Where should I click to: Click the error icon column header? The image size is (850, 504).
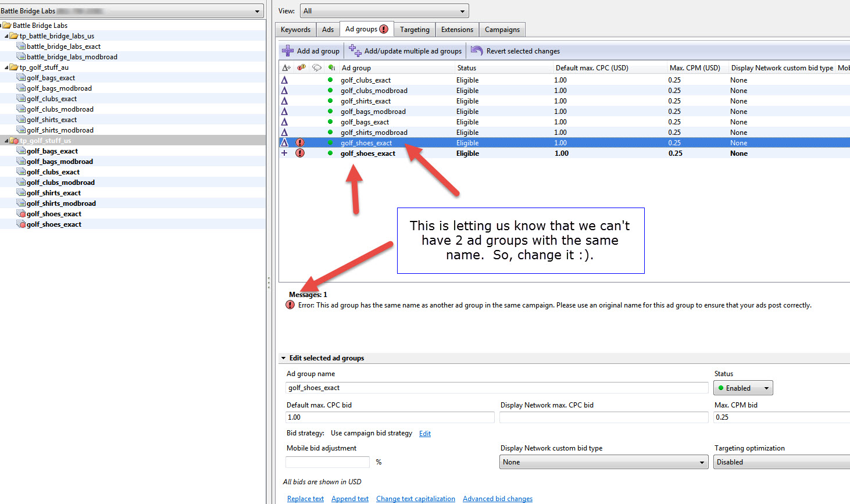tap(301, 68)
